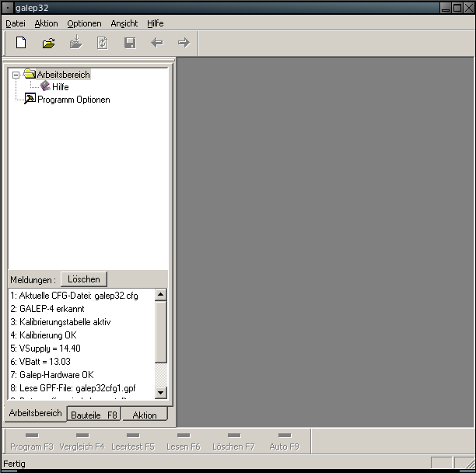Open the Aktion menu

click(47, 23)
